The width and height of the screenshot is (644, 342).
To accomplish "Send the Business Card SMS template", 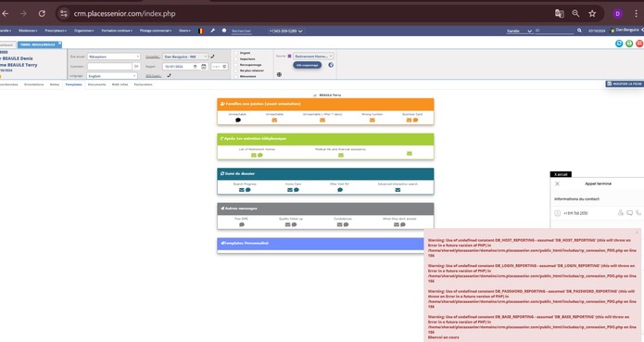I will tap(415, 120).
